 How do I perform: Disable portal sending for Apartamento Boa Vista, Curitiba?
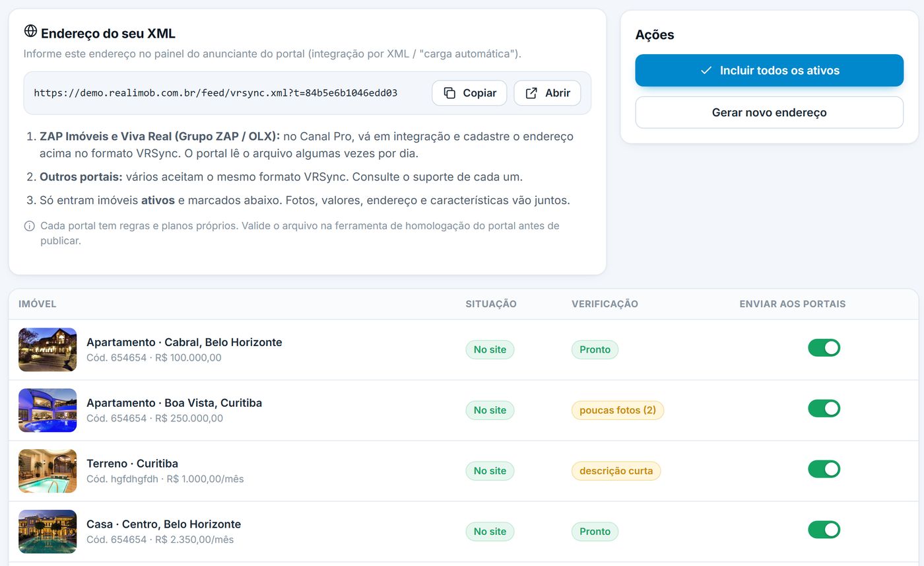(x=824, y=409)
